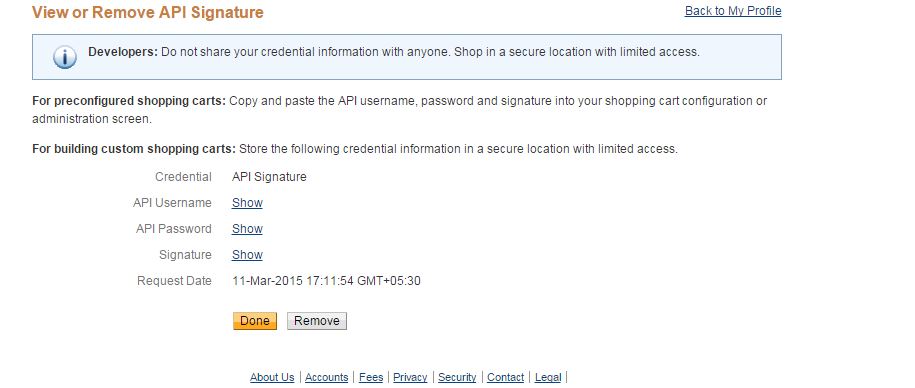Reveal the API Password with Show

(x=247, y=229)
